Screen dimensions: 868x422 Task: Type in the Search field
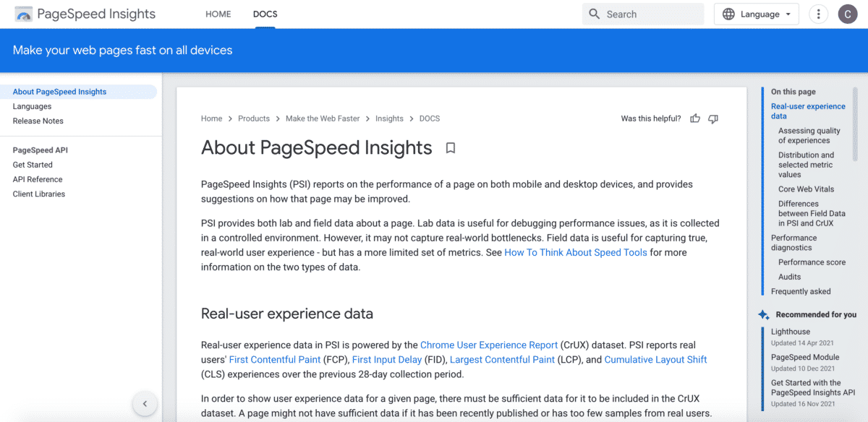[x=651, y=14]
